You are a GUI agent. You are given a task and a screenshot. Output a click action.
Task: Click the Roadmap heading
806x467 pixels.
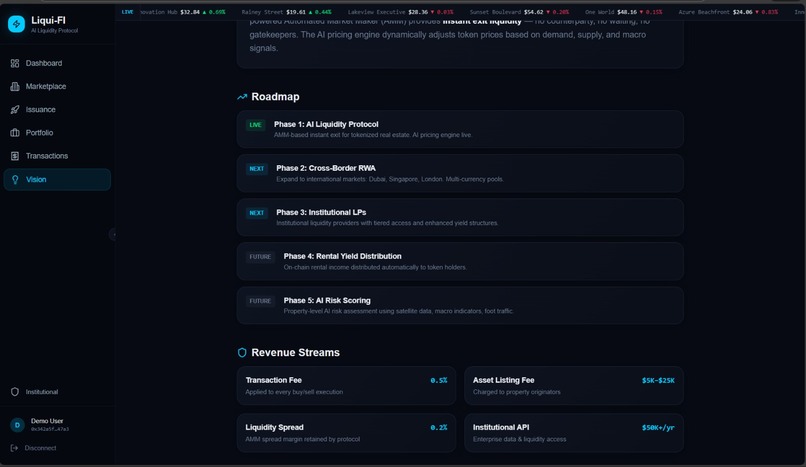[275, 97]
